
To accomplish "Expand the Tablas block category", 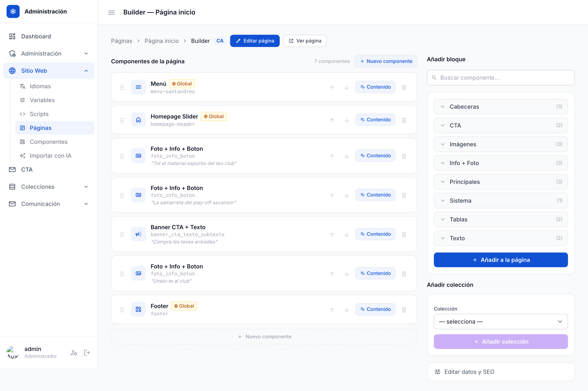I will pyautogui.click(x=501, y=219).
